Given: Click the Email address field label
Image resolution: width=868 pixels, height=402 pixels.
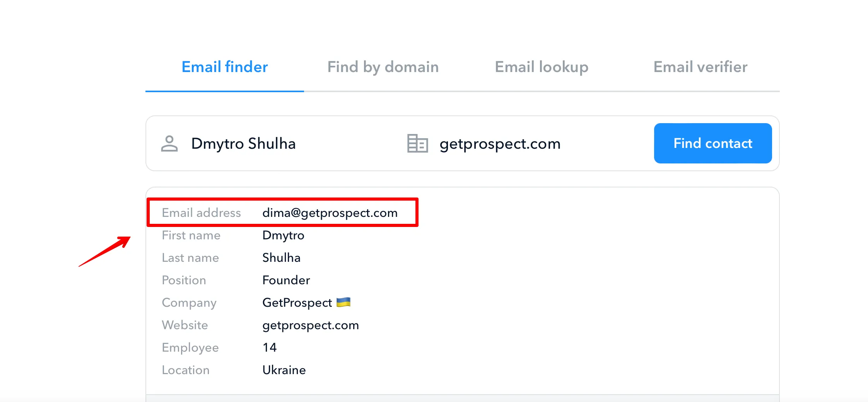Looking at the screenshot, I should pyautogui.click(x=201, y=213).
